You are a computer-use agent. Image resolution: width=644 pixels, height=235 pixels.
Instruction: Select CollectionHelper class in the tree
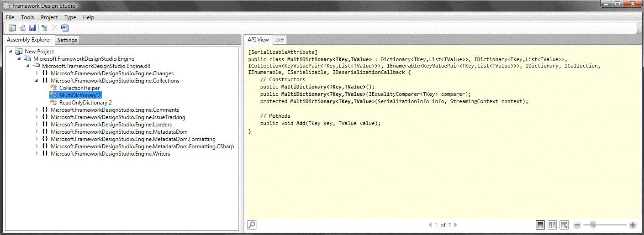[79, 88]
